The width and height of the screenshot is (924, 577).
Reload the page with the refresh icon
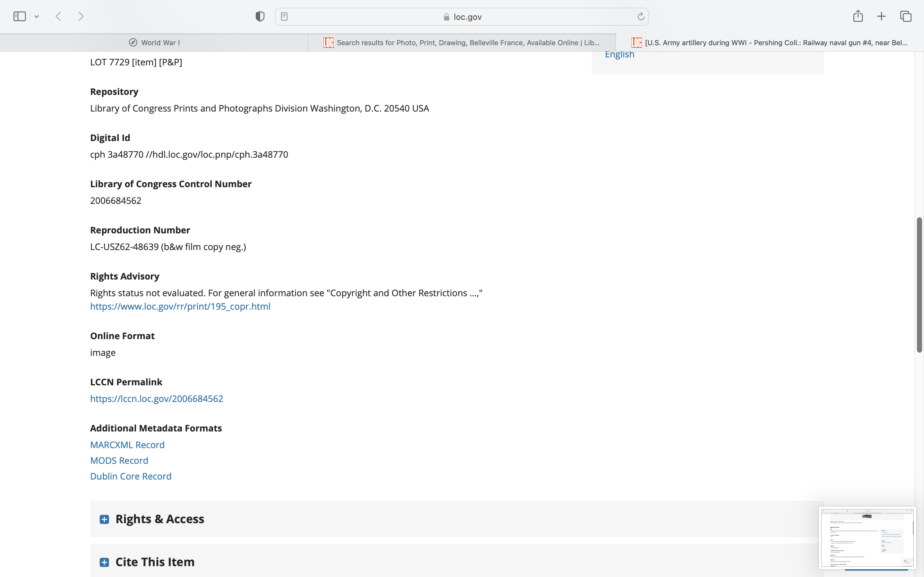pyautogui.click(x=641, y=16)
